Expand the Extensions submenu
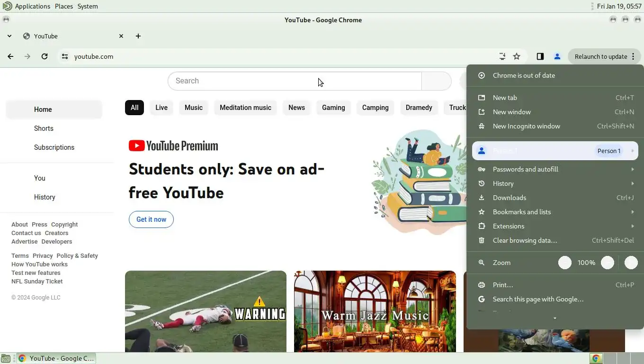644x364 pixels. (555, 226)
